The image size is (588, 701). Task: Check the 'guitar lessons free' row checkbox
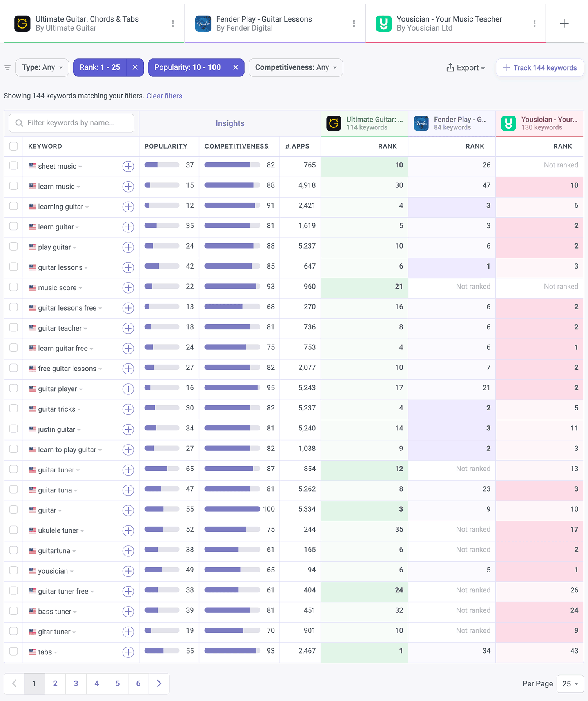14,307
